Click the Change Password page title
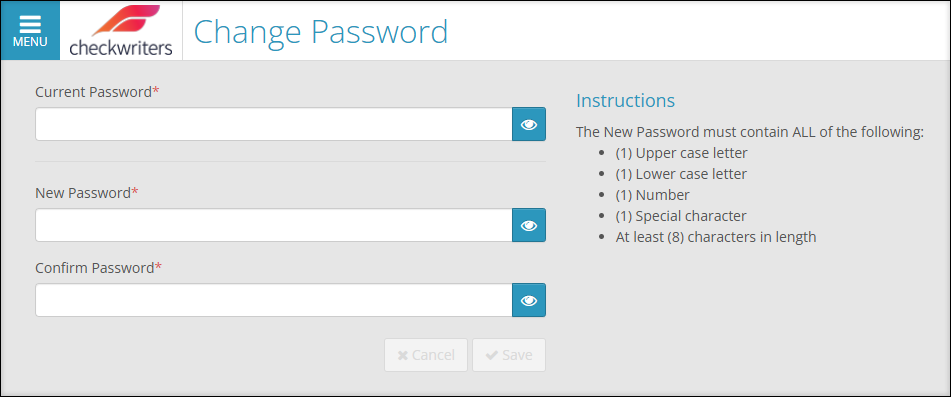 [321, 32]
